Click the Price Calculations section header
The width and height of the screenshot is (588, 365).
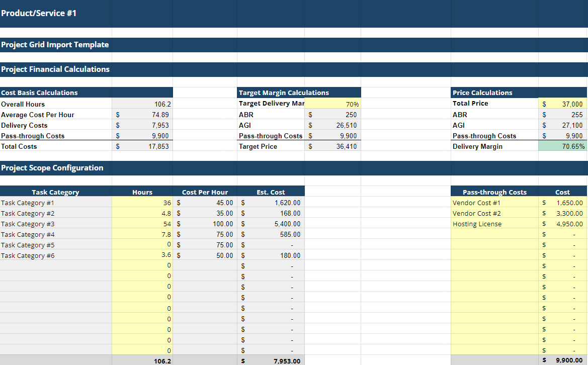pos(482,93)
